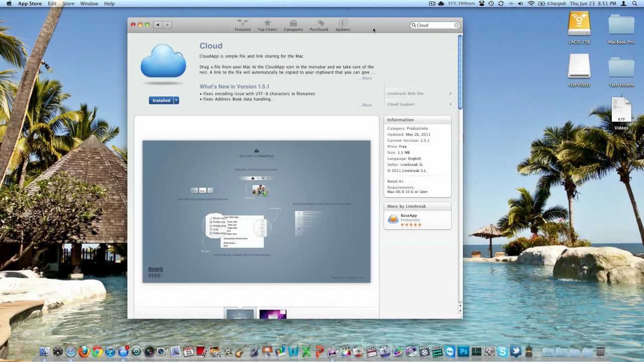Go back with the left arrow button
Image resolution: width=644 pixels, height=362 pixels.
[x=157, y=25]
